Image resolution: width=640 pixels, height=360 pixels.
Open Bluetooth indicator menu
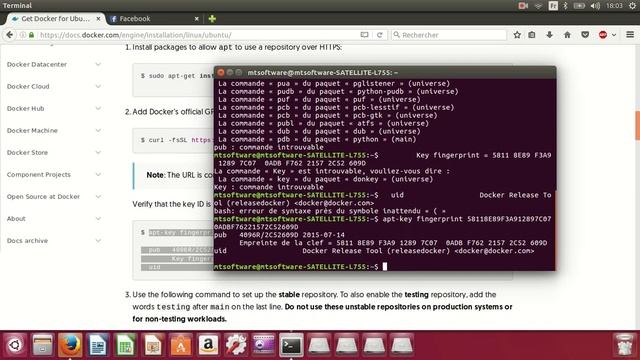[x=565, y=6]
